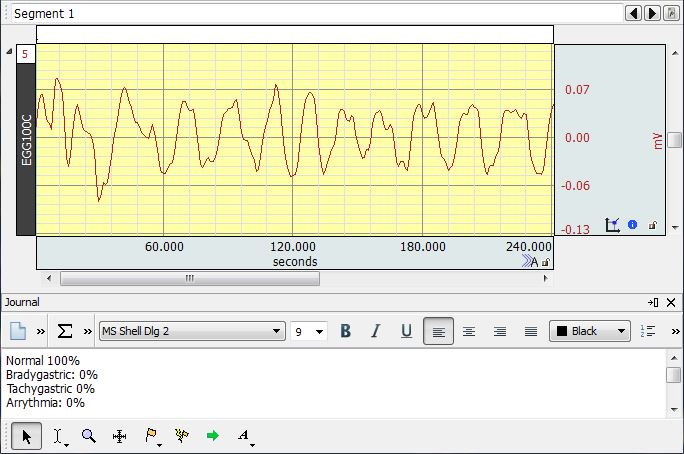This screenshot has width=684, height=454.
Task: Select the annotation text A tool
Action: click(x=243, y=435)
